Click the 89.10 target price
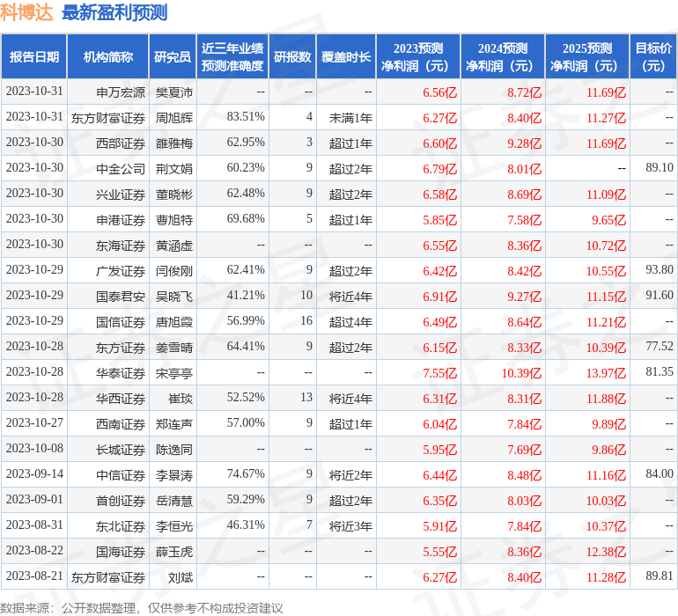 [x=660, y=168]
